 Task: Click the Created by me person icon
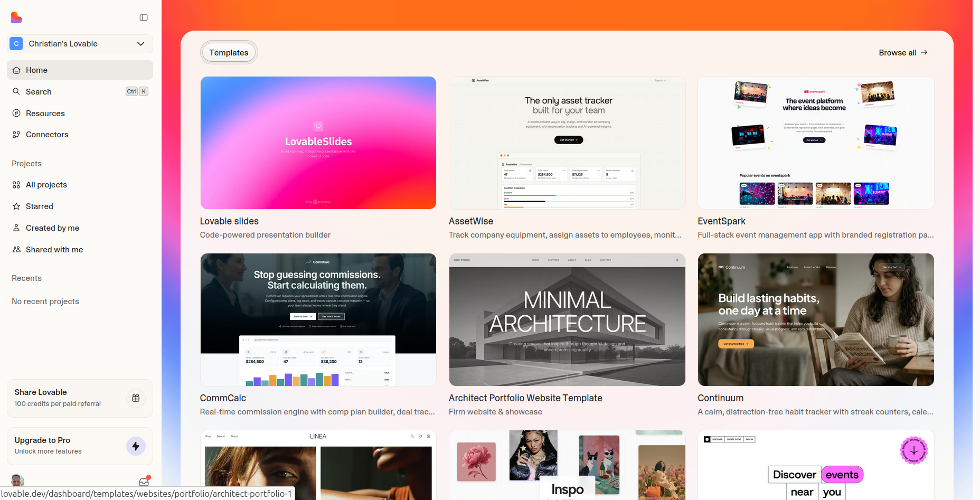(16, 228)
